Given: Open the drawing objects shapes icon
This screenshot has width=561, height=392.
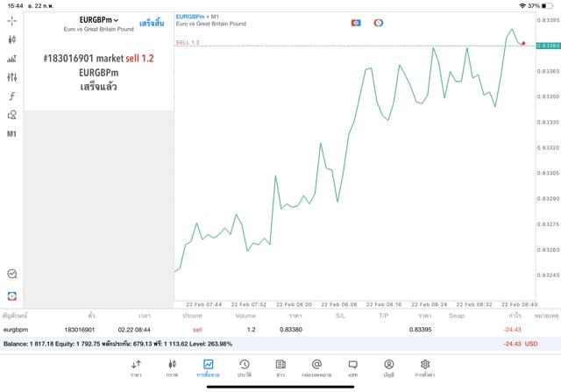Looking at the screenshot, I should coord(11,115).
